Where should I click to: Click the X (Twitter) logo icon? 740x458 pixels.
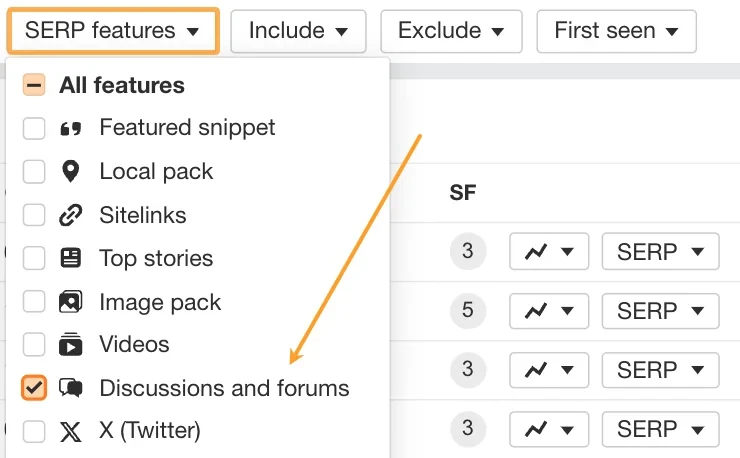point(71,431)
